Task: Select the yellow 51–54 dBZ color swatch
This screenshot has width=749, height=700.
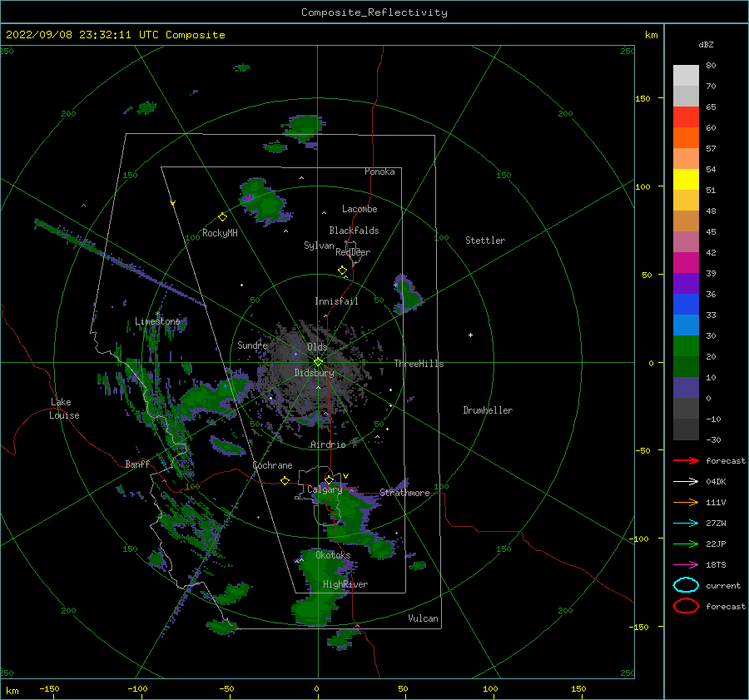Action: coord(686,180)
